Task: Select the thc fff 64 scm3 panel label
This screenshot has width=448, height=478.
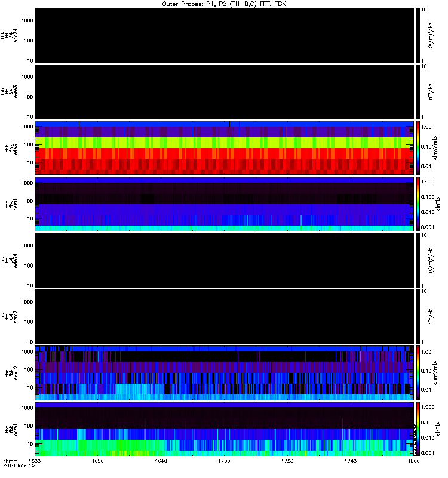Action: pos(9,317)
